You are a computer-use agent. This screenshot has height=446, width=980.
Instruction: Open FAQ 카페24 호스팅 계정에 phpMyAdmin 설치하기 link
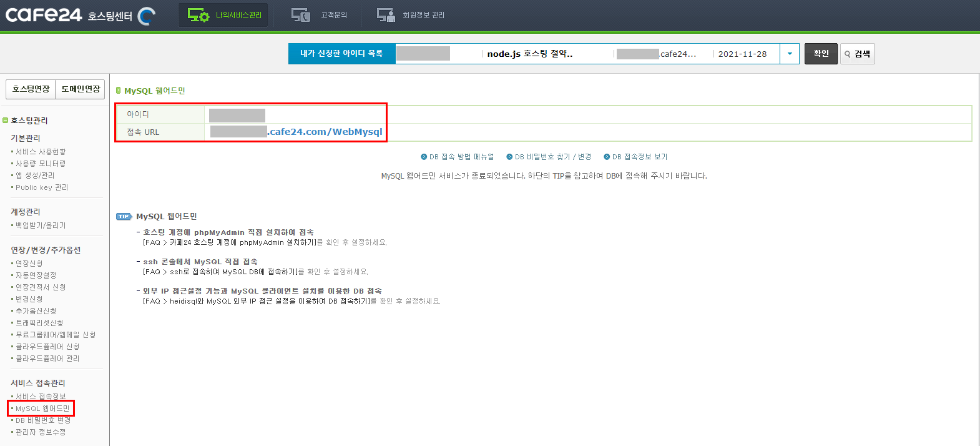(x=229, y=242)
